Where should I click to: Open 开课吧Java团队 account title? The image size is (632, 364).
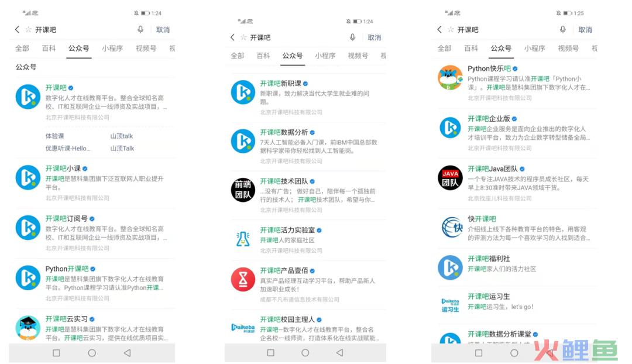[x=493, y=169]
